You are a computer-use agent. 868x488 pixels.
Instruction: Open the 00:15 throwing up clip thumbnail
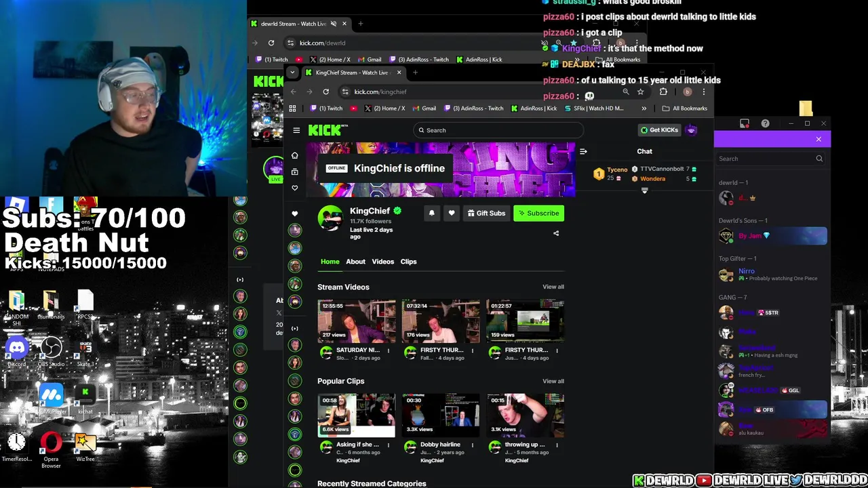click(525, 415)
